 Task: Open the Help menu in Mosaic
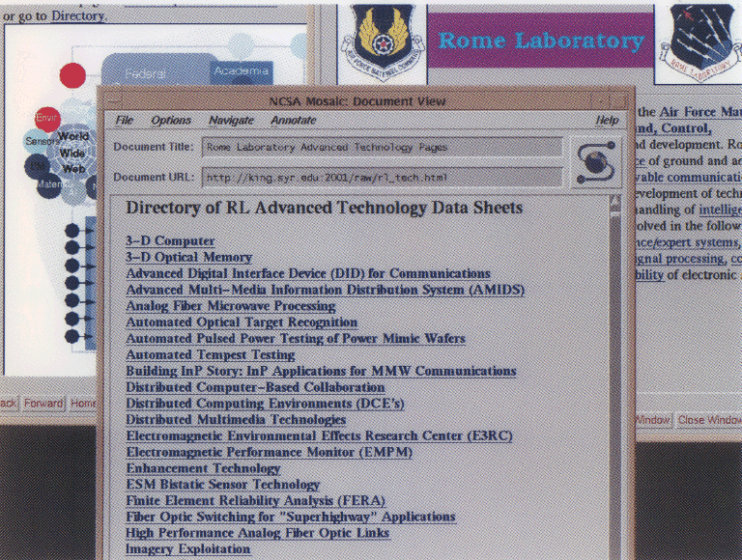point(607,120)
